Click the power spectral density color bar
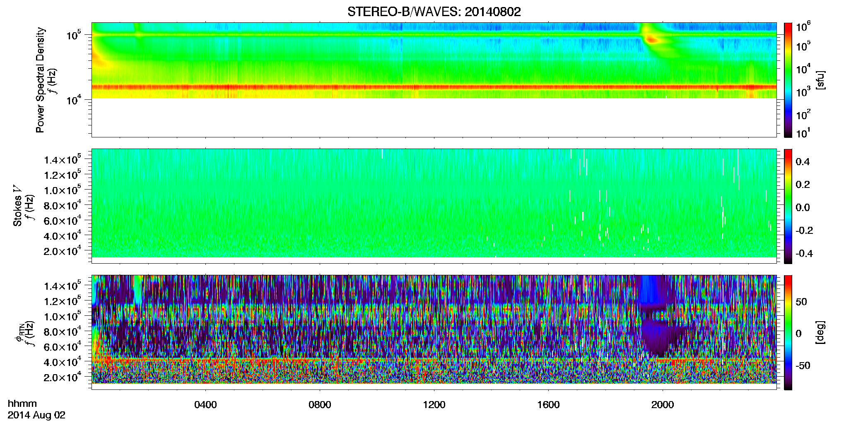The height and width of the screenshot is (447, 868). [788, 80]
